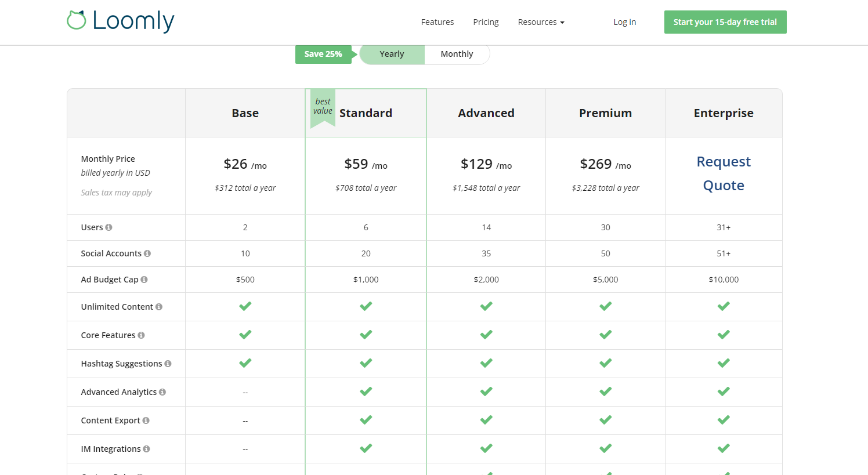Click '$312 total a year' text
Image resolution: width=868 pixels, height=475 pixels.
(245, 188)
